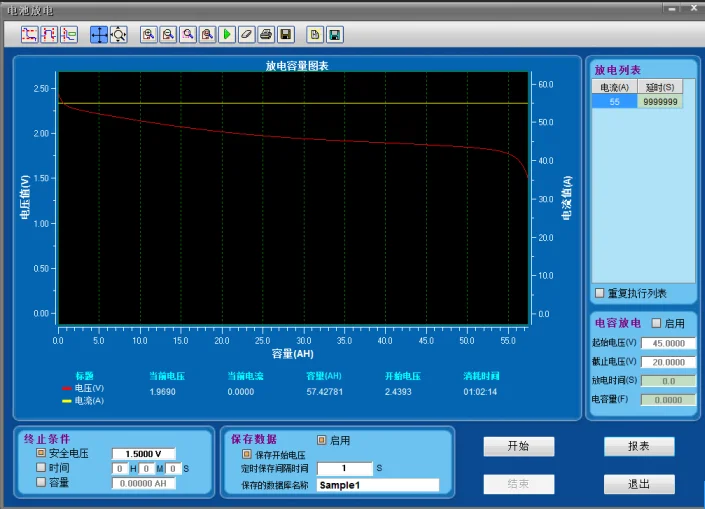Click the eraser clear icon
This screenshot has width=705, height=509.
(246, 34)
